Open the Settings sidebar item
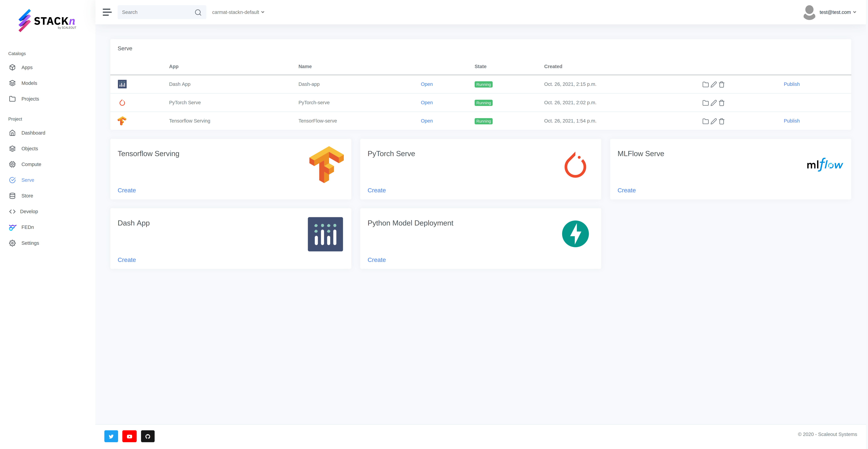This screenshot has height=449, width=868. tap(30, 243)
